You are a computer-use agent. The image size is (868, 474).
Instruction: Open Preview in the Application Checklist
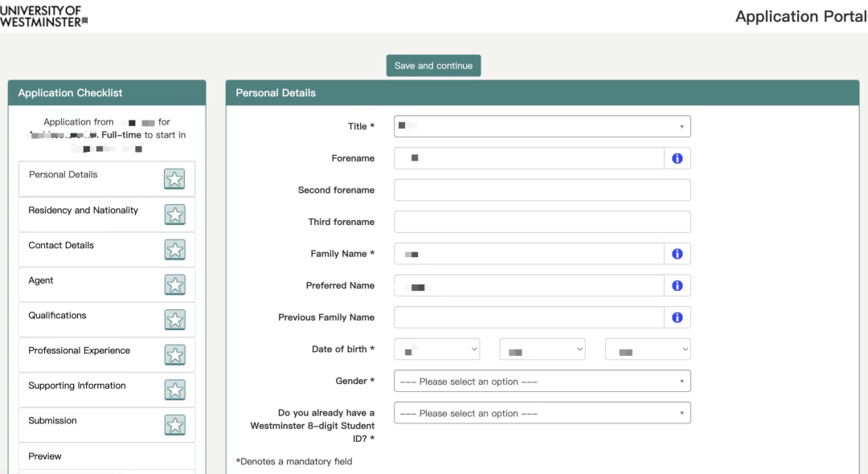tap(45, 456)
